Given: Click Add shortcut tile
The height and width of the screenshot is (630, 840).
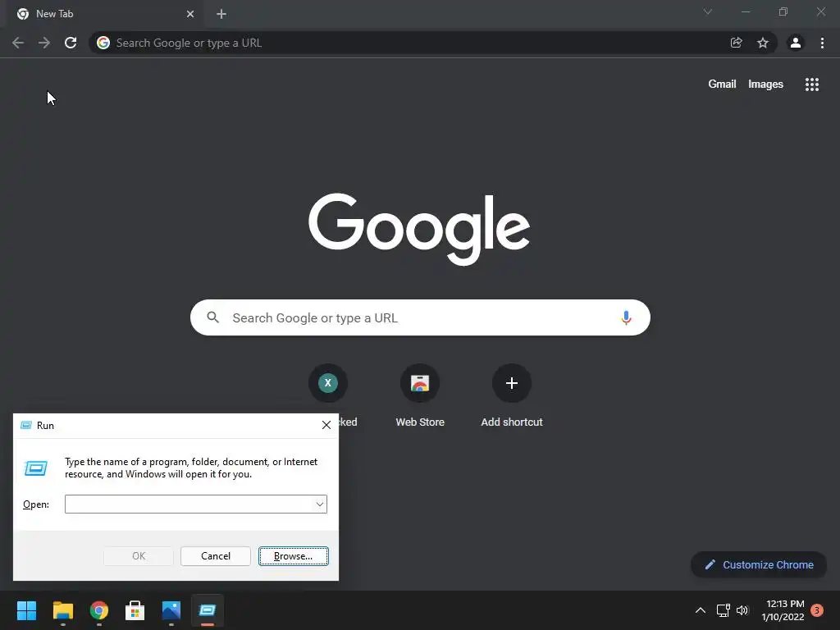Looking at the screenshot, I should [x=512, y=395].
